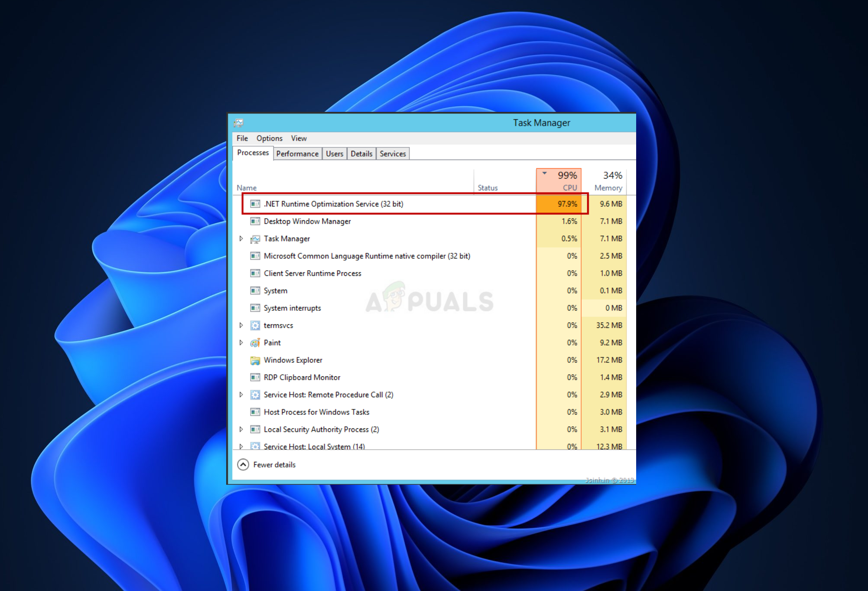The width and height of the screenshot is (868, 591).
Task: Click Service Host Remote Procedure Call icon
Action: (255, 395)
